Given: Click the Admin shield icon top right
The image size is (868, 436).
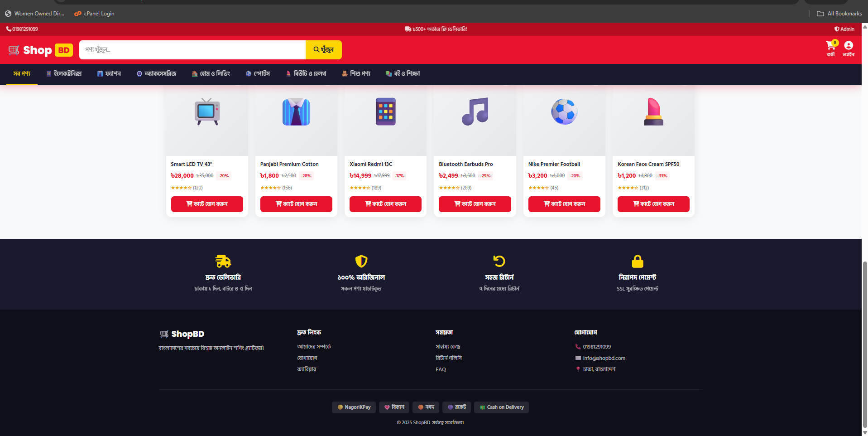Looking at the screenshot, I should (x=837, y=29).
